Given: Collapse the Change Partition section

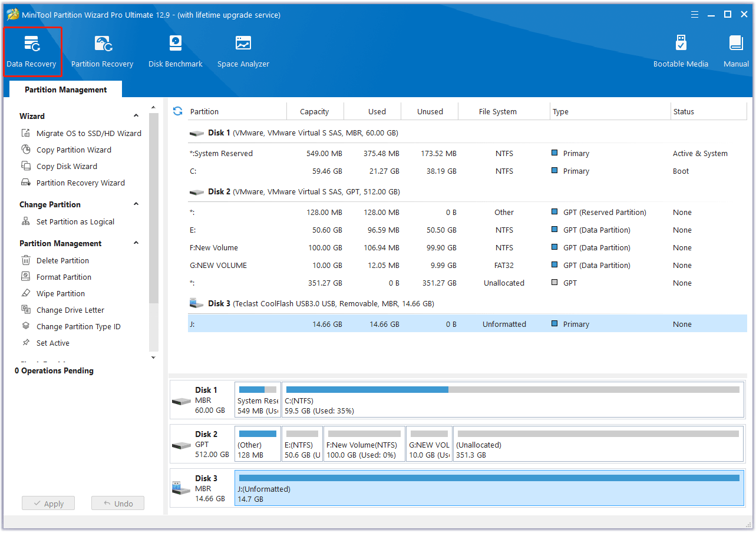Looking at the screenshot, I should 136,204.
